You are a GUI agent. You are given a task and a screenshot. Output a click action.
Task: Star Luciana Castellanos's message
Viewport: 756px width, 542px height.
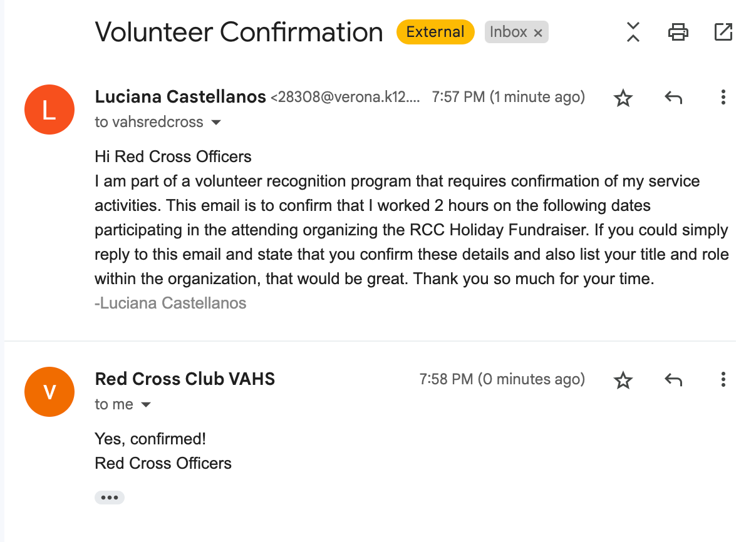point(623,98)
